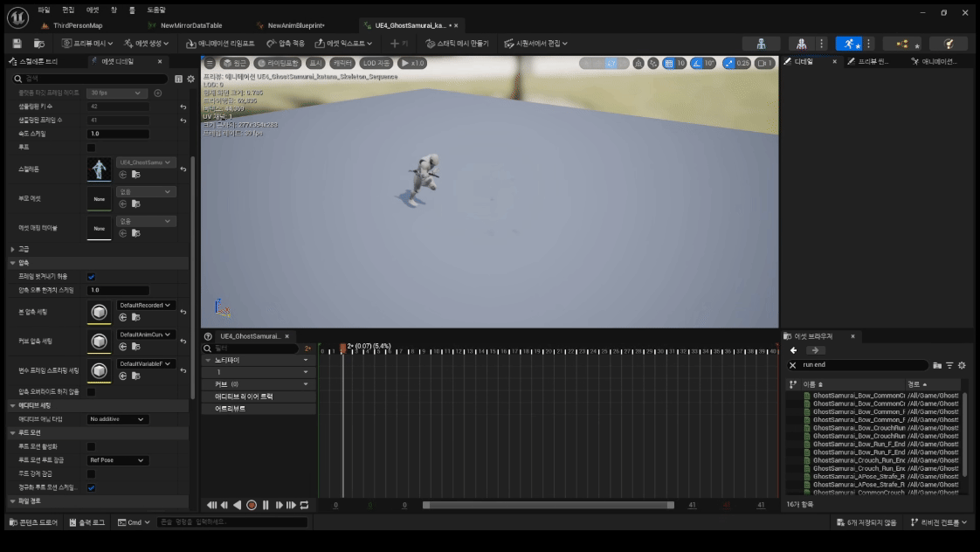Jump to the first frame of animation
Screen dimensions: 980x552
[212, 505]
